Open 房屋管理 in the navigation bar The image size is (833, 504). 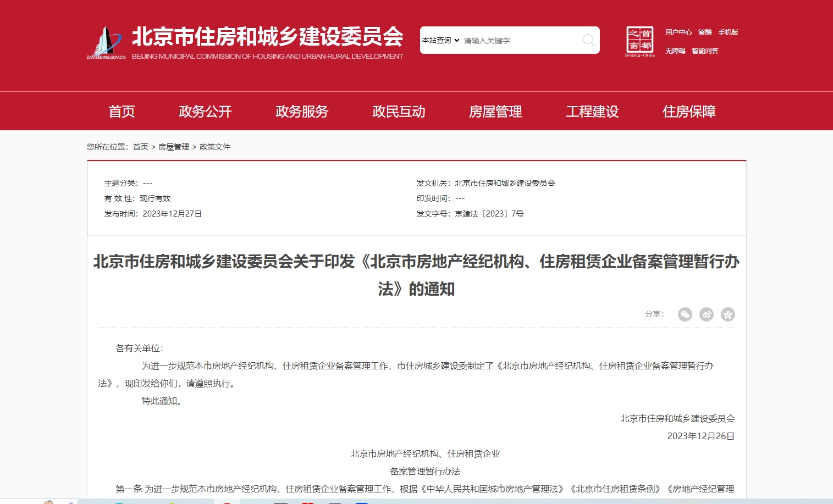pyautogui.click(x=495, y=112)
